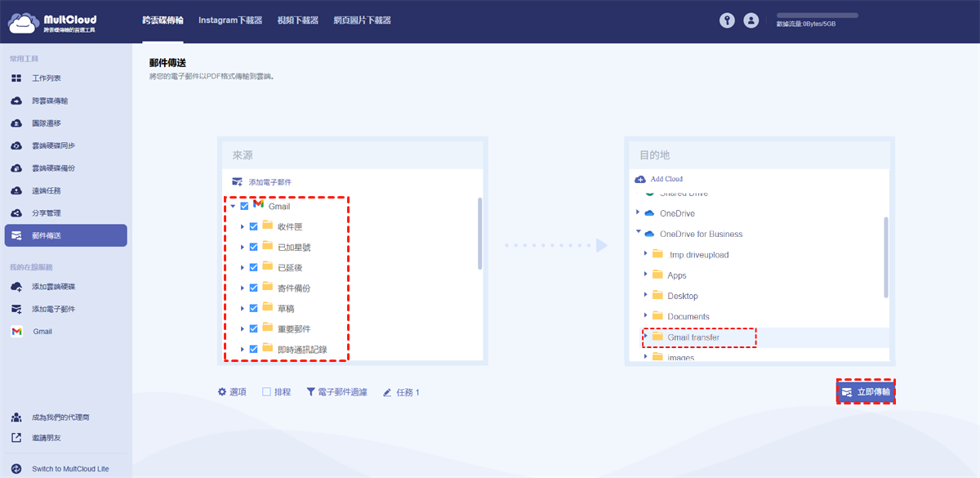
Task: Uncheck the 收件匣 checkbox
Action: click(x=254, y=226)
